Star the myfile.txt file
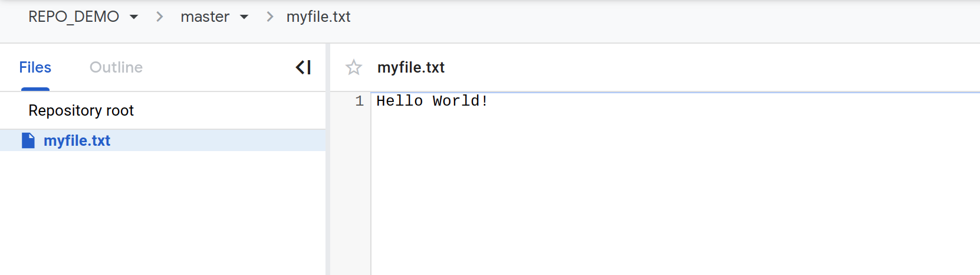 click(354, 67)
